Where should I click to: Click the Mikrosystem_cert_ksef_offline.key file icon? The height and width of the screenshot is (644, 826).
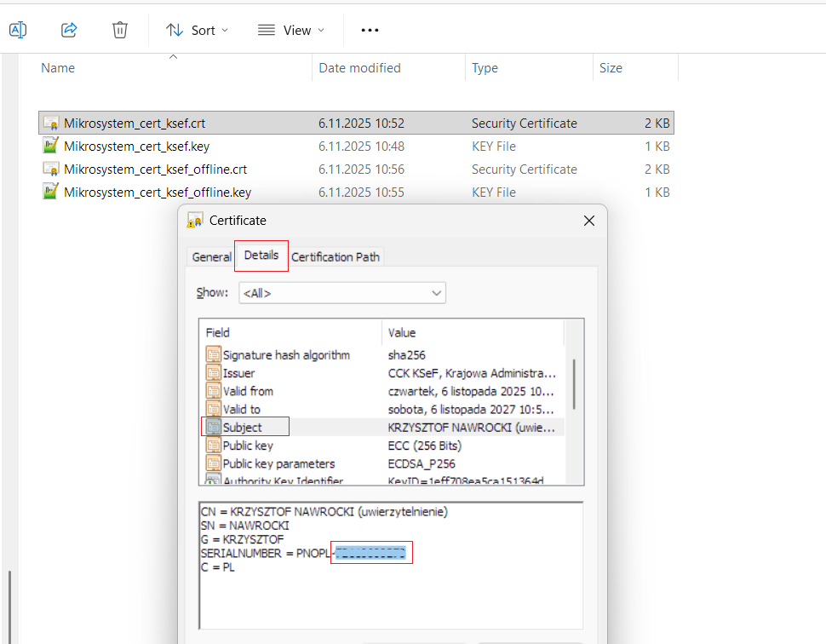point(51,193)
